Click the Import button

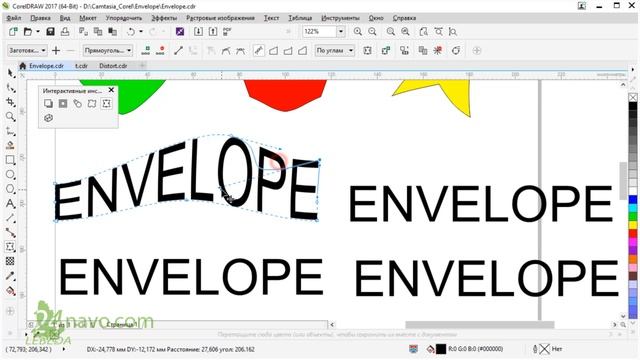tap(198, 31)
